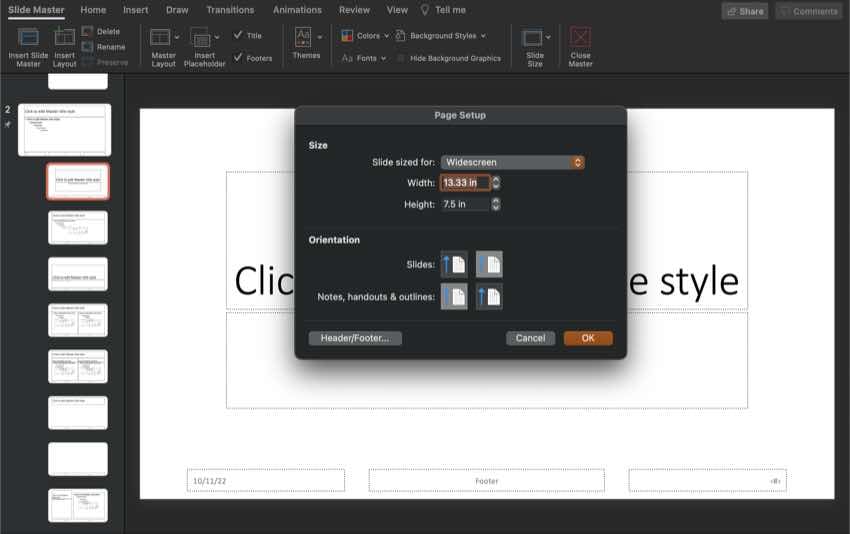This screenshot has width=850, height=534.
Task: Toggle the Title checkbox
Action: click(x=238, y=35)
